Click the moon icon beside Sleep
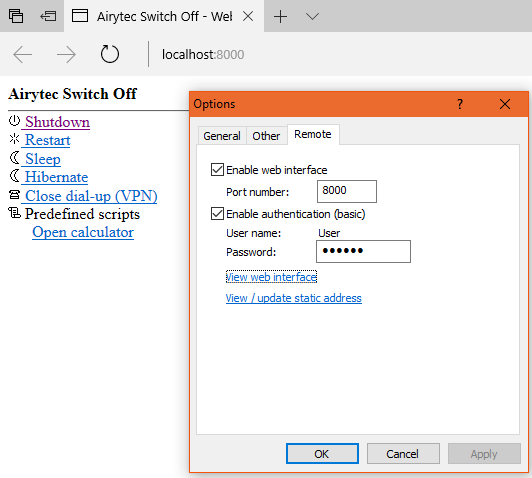 [x=14, y=157]
